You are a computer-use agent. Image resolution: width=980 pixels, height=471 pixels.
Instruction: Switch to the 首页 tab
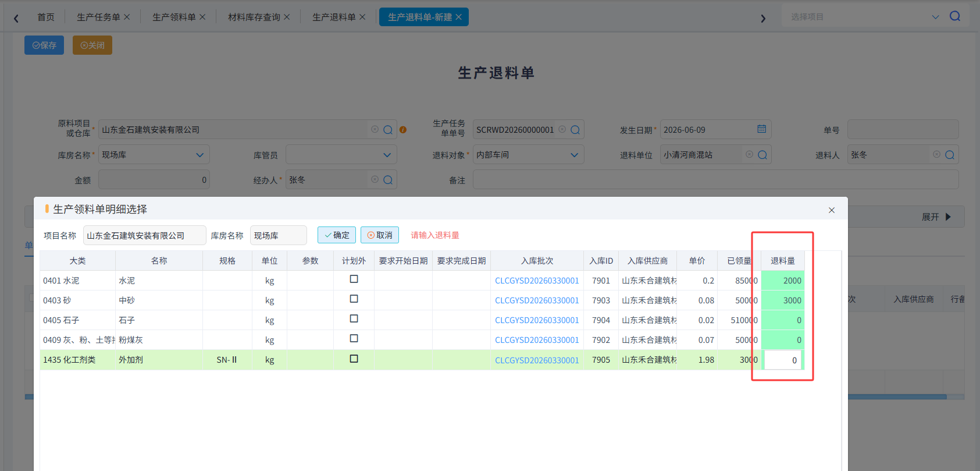point(46,17)
